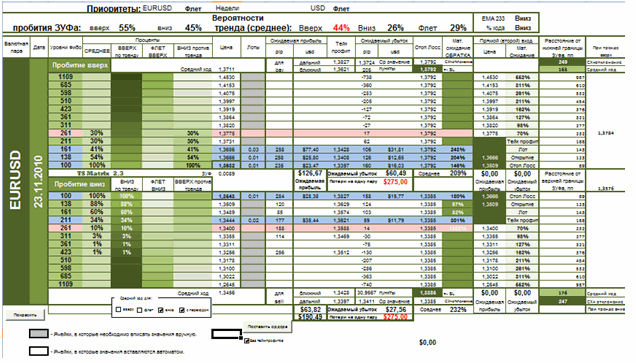The width and height of the screenshot is (636, 363).
Task: Select the Пробитие вверх section header
Action: pyautogui.click(x=80, y=65)
